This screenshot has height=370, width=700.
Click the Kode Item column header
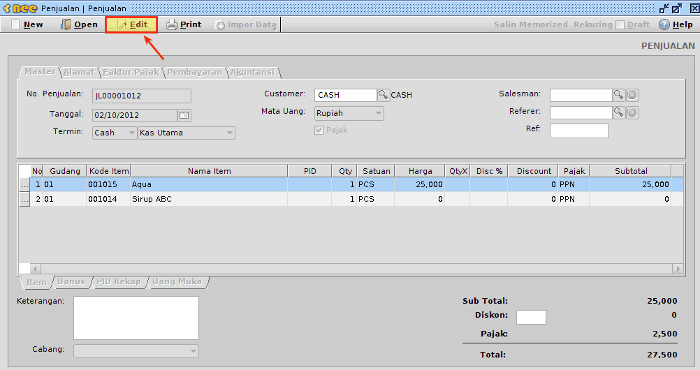(108, 171)
